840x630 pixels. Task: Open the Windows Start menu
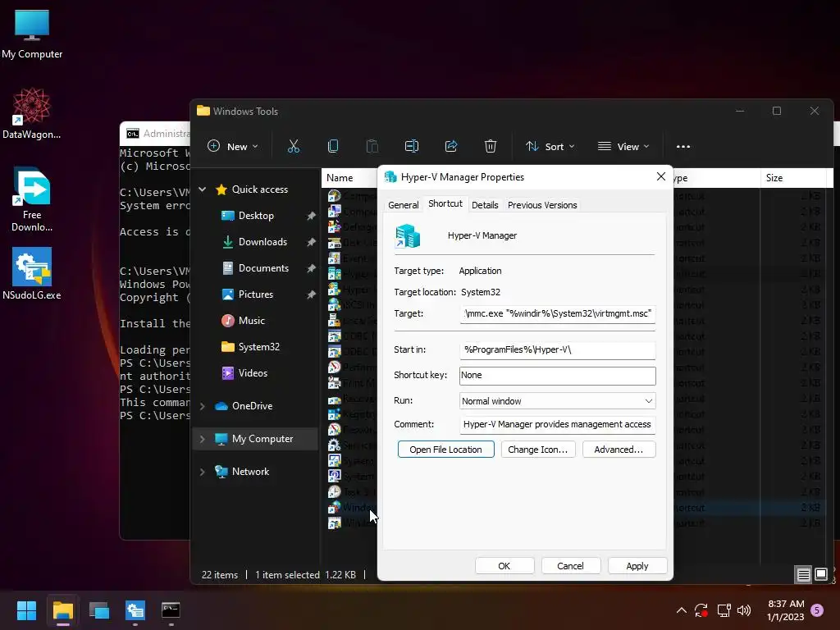tap(26, 610)
